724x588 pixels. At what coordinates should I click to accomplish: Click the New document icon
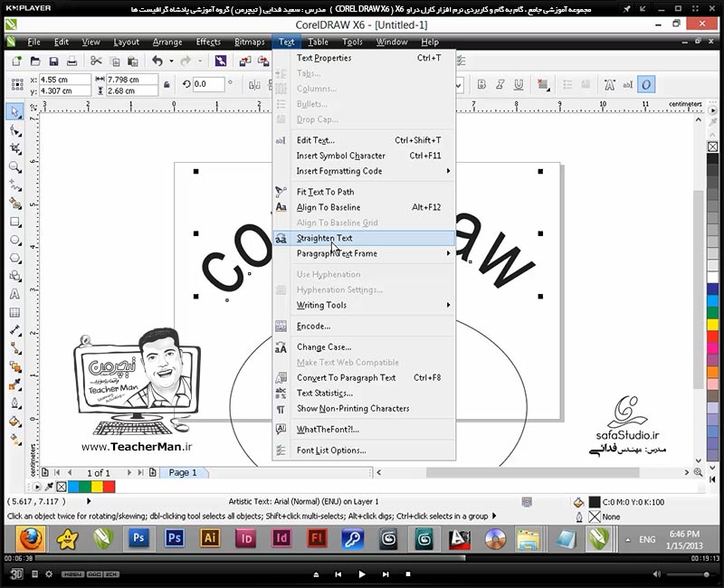coord(16,61)
